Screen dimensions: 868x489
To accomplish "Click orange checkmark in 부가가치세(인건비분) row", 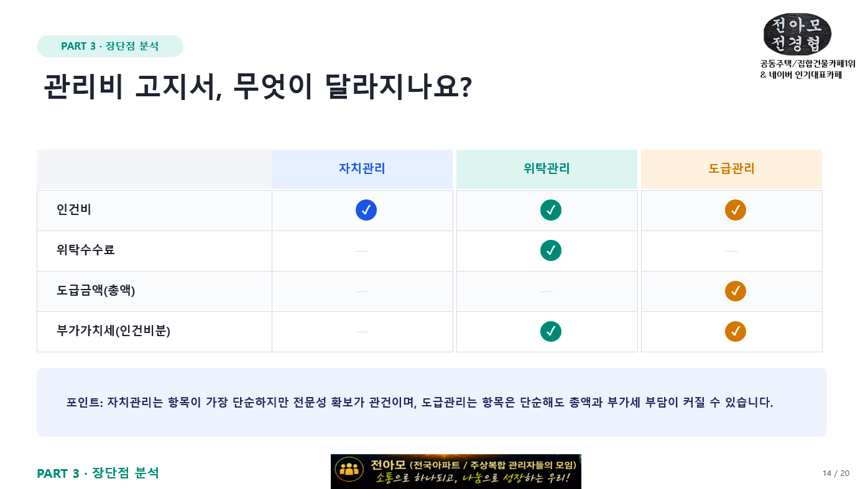I will point(736,331).
